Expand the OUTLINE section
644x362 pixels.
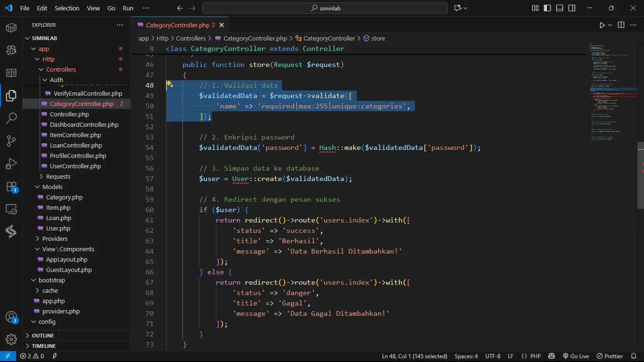pyautogui.click(x=43, y=336)
